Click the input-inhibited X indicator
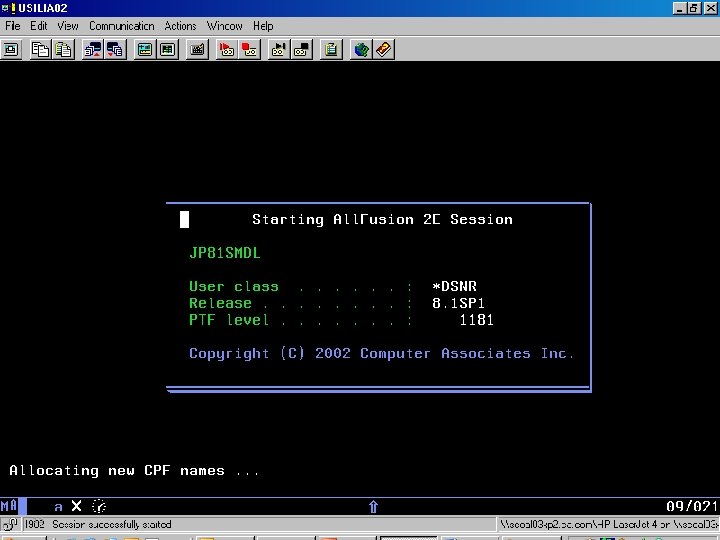Viewport: 720px width, 540px height. [x=77, y=506]
